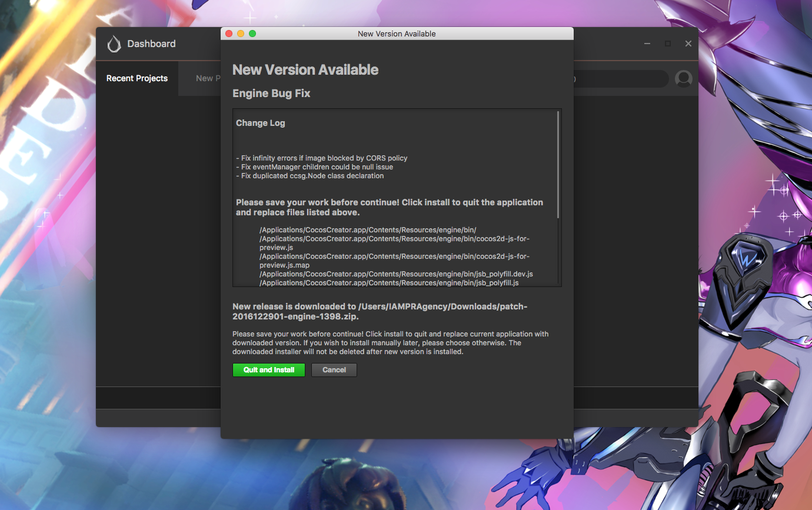Click the jsb_polyfill.dev.js file path
The width and height of the screenshot is (812, 510).
click(x=397, y=274)
